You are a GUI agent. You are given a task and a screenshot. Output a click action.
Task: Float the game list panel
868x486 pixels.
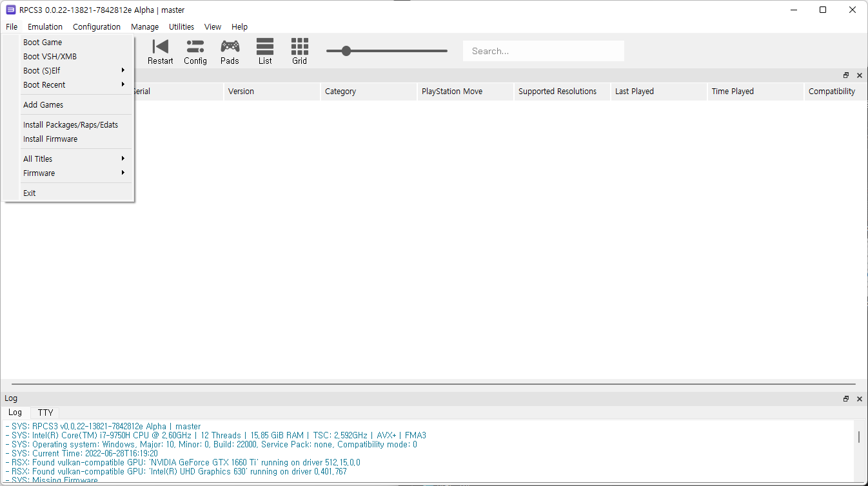click(x=846, y=75)
